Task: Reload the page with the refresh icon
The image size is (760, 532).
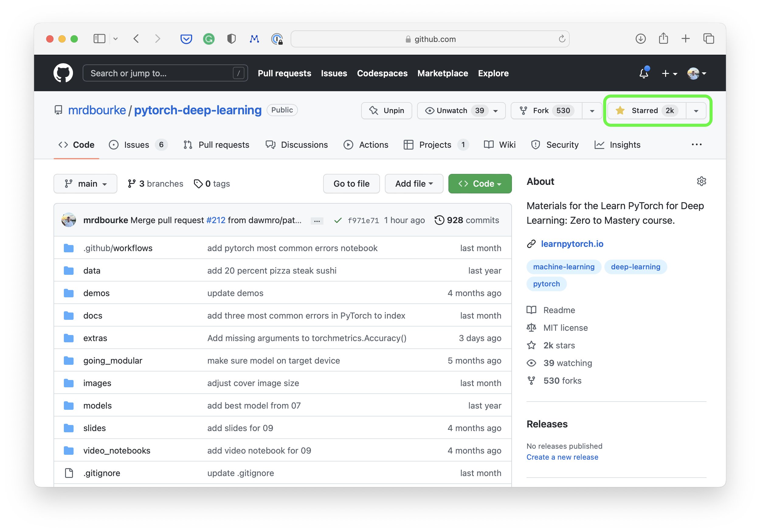Action: (x=562, y=39)
